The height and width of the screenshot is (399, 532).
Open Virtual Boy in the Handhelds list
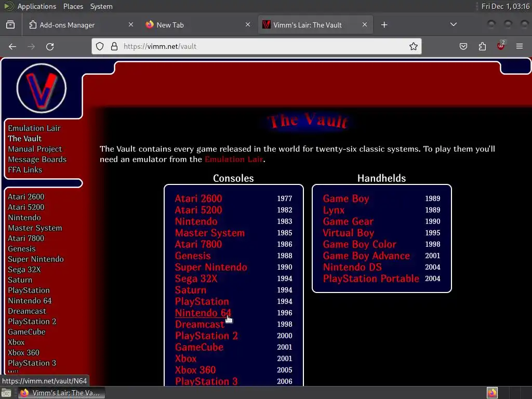[349, 233]
